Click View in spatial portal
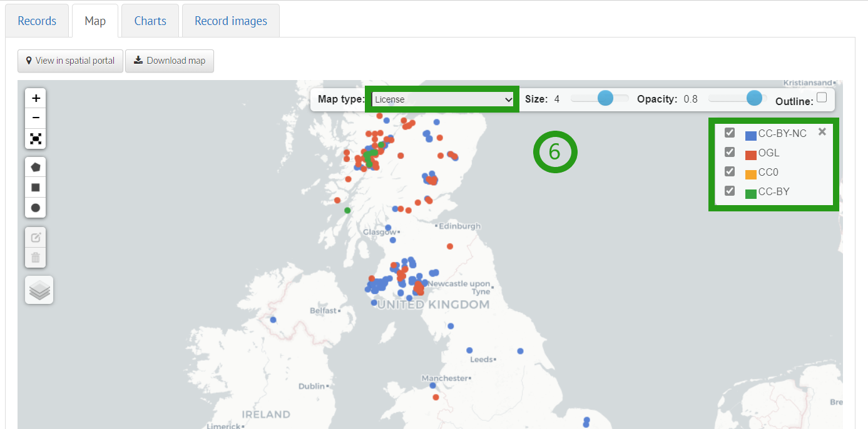The height and width of the screenshot is (429, 868). click(x=70, y=61)
